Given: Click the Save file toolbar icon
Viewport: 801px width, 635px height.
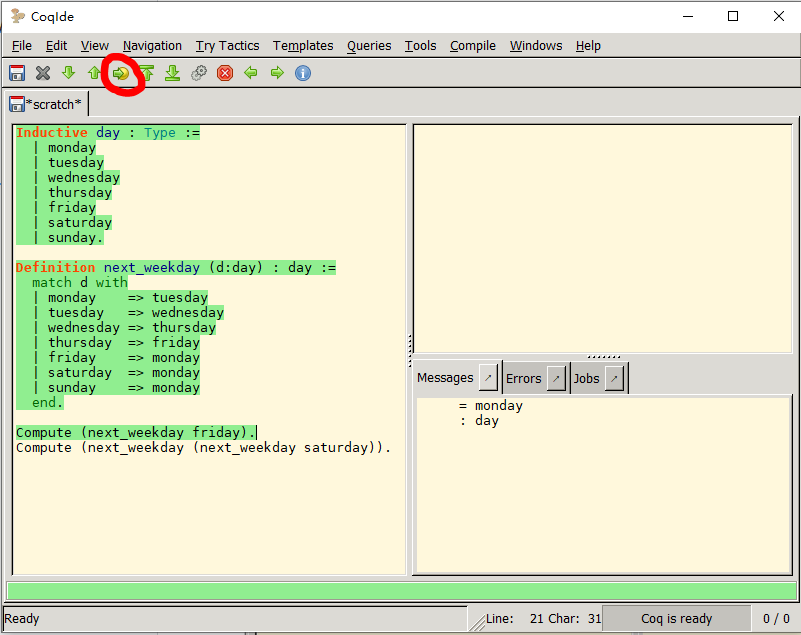Looking at the screenshot, I should (x=17, y=73).
